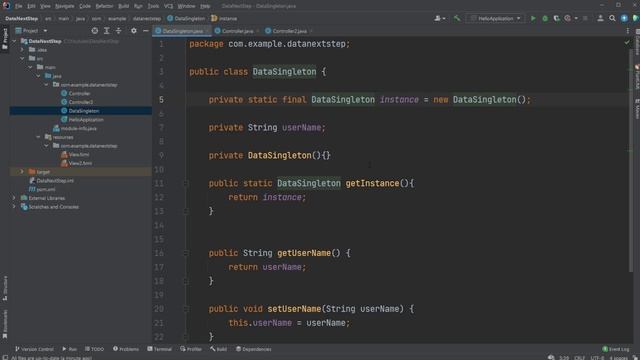Screen dimensions: 640x360
Task: Collapse all icon in Project panel header
Action: [118, 31]
